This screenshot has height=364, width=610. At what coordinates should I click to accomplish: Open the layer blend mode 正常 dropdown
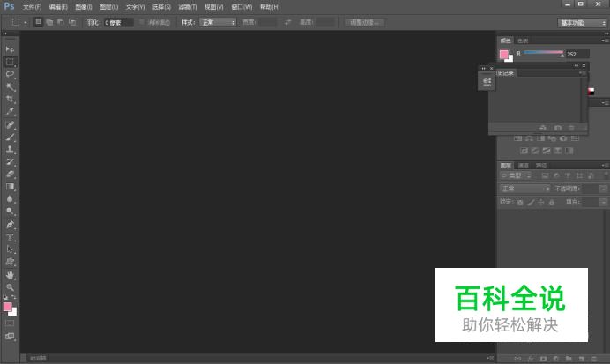(x=524, y=189)
